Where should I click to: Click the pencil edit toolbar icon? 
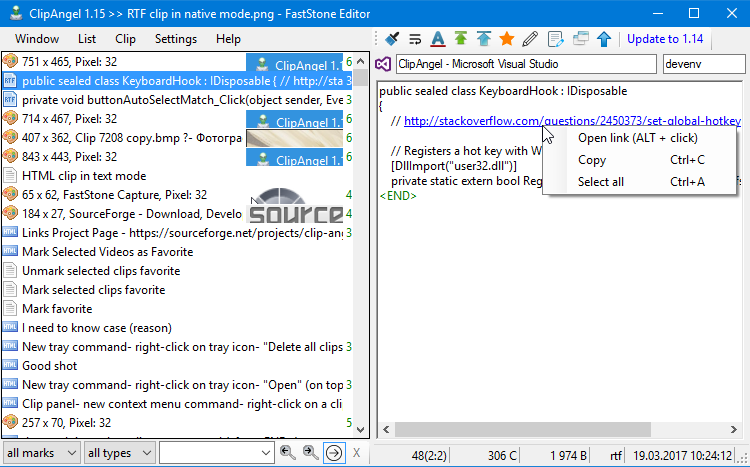click(x=530, y=39)
